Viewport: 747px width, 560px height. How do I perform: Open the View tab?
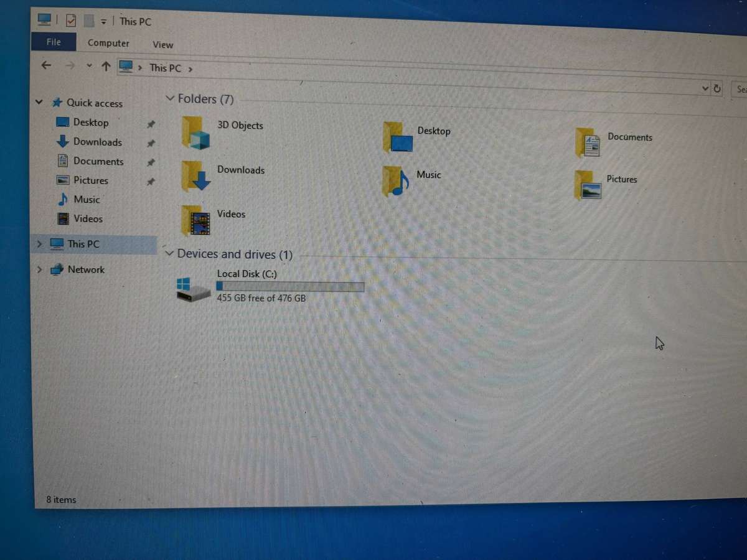162,44
